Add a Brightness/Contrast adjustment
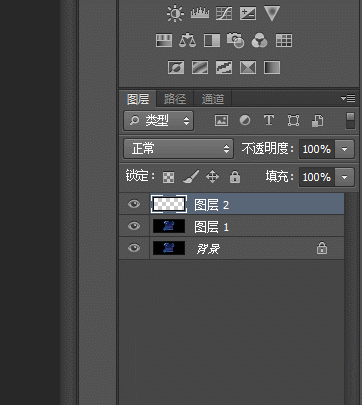Image resolution: width=362 pixels, height=405 pixels. [x=175, y=14]
